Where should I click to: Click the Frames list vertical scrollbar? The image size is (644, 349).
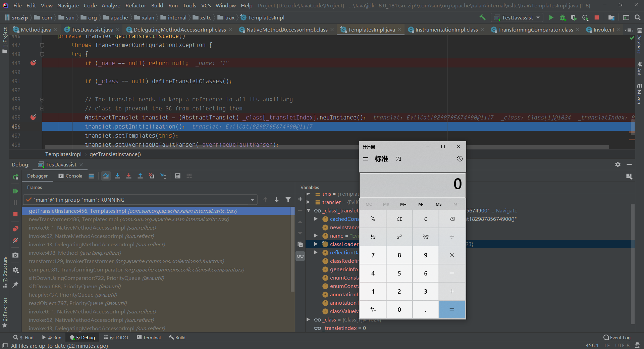[292, 249]
